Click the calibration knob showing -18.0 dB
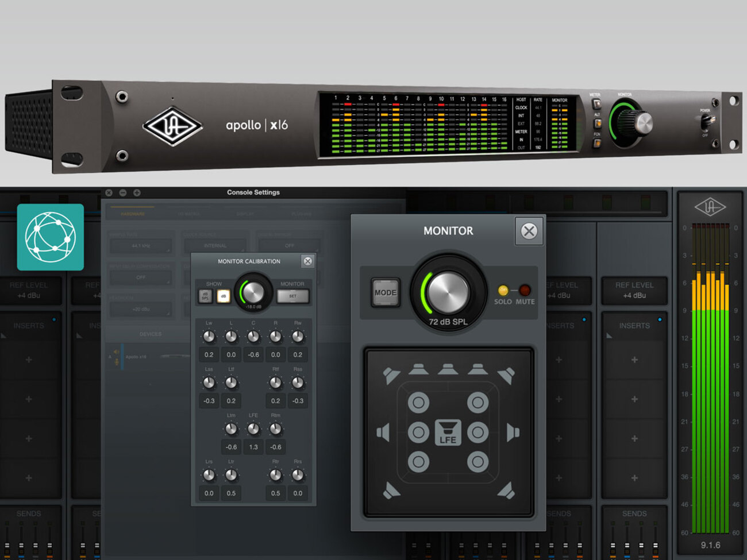Image resolution: width=747 pixels, height=560 pixels. click(x=253, y=292)
